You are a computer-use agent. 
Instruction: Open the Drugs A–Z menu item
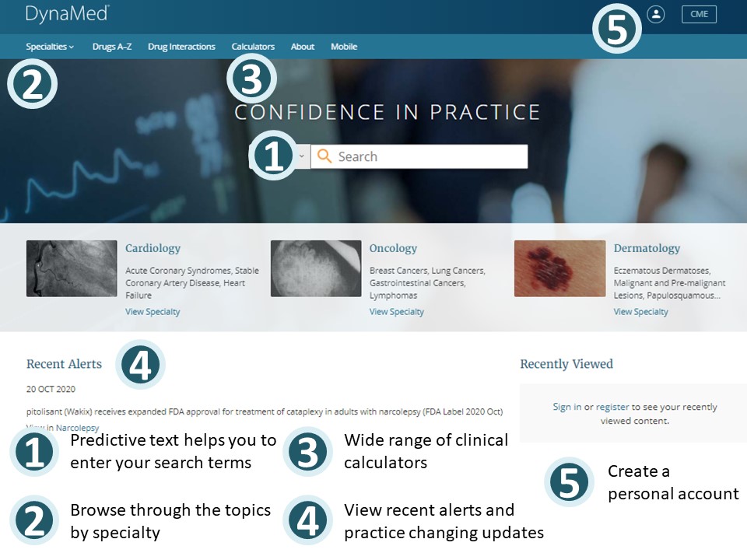coord(110,46)
